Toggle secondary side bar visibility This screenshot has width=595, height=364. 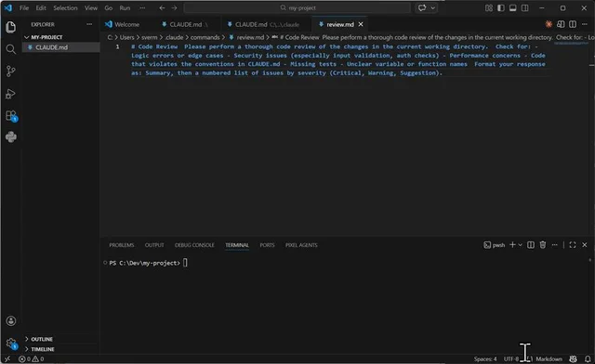point(524,8)
